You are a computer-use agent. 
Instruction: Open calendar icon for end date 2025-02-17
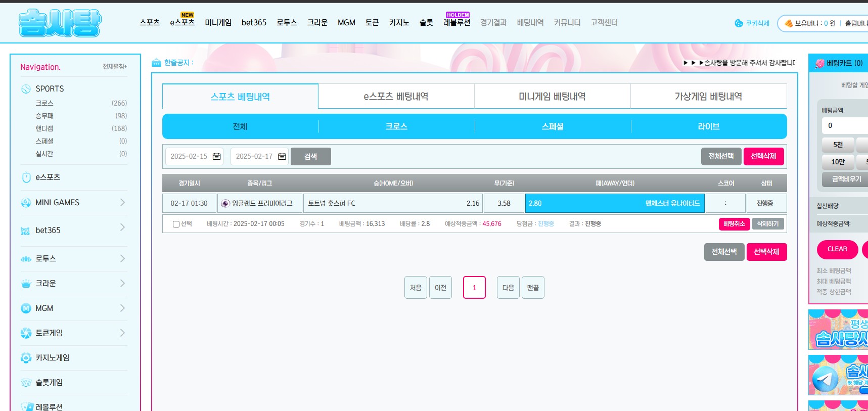point(282,157)
